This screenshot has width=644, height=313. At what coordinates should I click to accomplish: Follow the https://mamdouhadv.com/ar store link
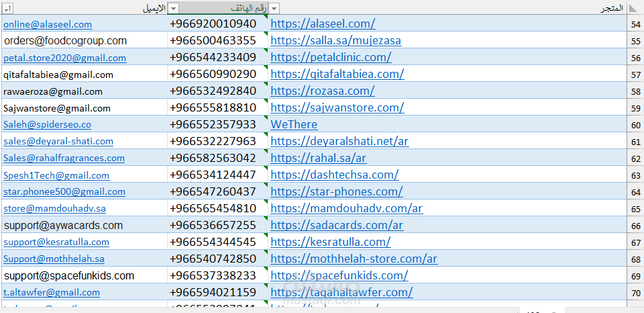click(347, 208)
